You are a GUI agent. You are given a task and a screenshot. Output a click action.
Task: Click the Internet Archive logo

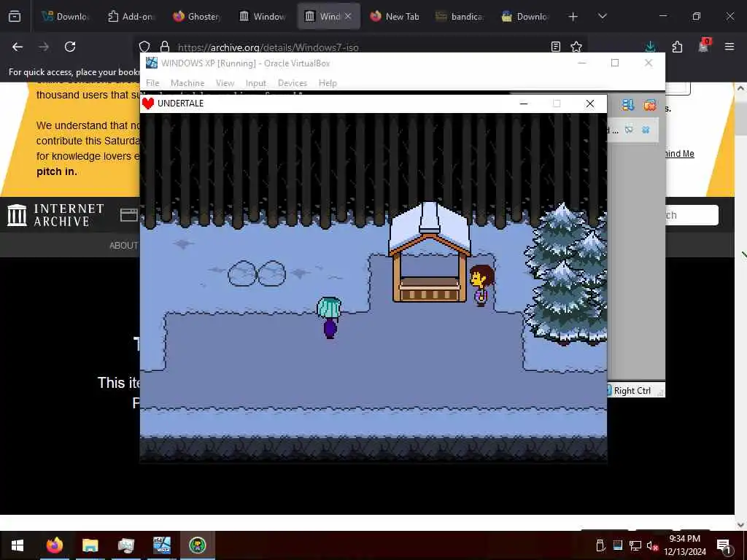tap(55, 215)
